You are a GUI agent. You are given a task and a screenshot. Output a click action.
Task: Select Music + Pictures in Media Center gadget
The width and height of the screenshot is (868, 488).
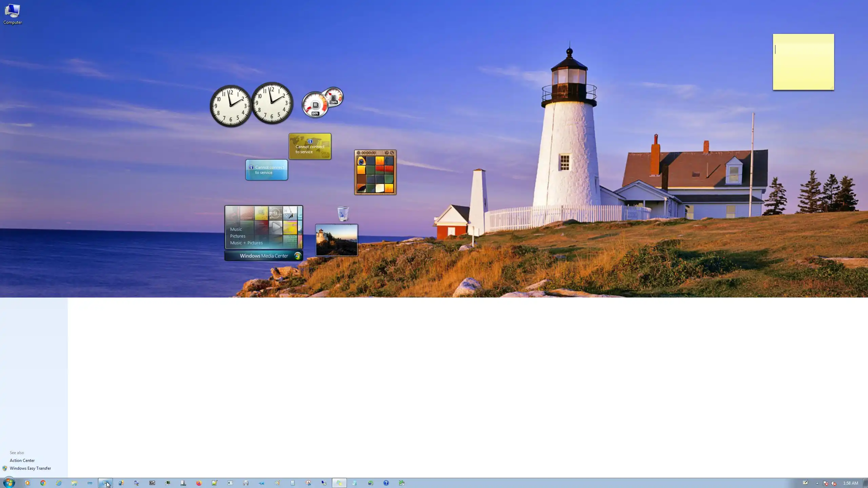(x=246, y=243)
